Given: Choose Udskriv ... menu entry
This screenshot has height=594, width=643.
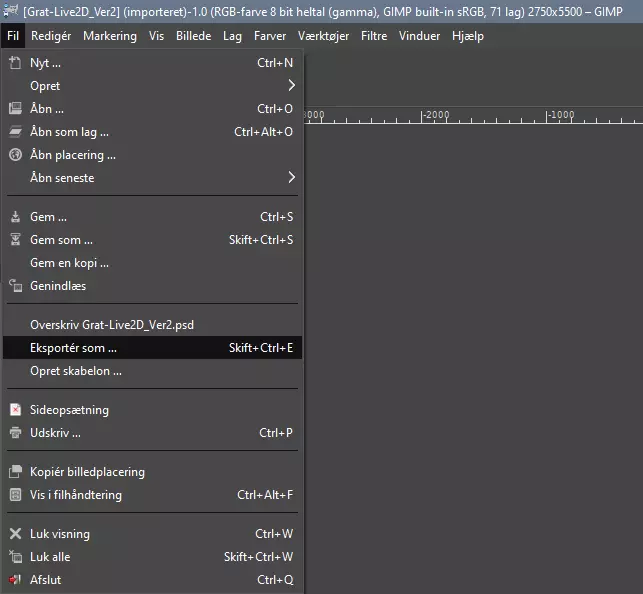Looking at the screenshot, I should (x=152, y=432).
